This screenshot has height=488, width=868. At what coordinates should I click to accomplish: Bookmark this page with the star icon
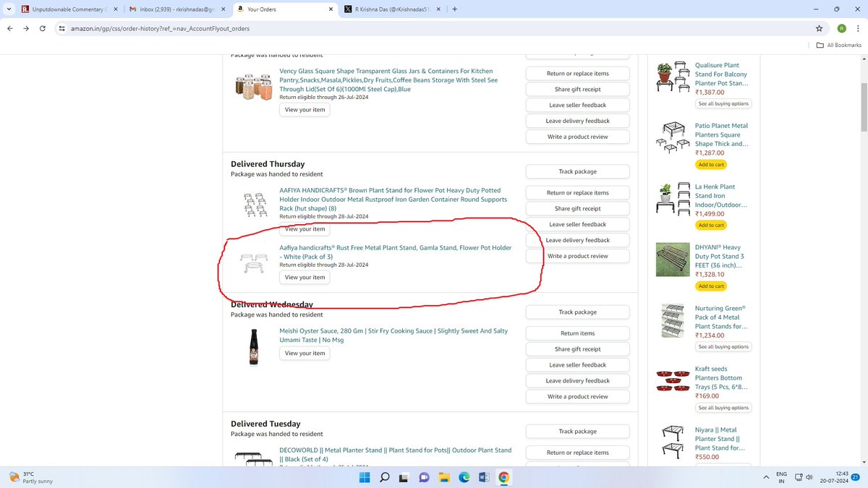click(819, 28)
